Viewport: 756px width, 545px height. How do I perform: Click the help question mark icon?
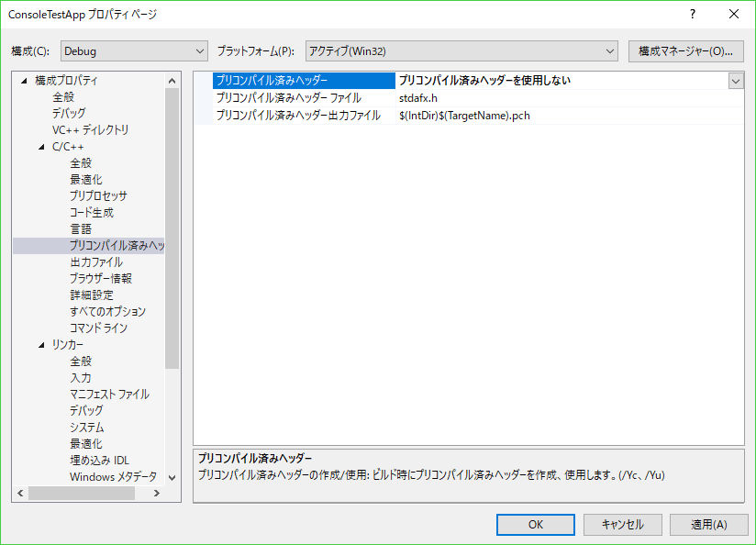click(x=692, y=14)
